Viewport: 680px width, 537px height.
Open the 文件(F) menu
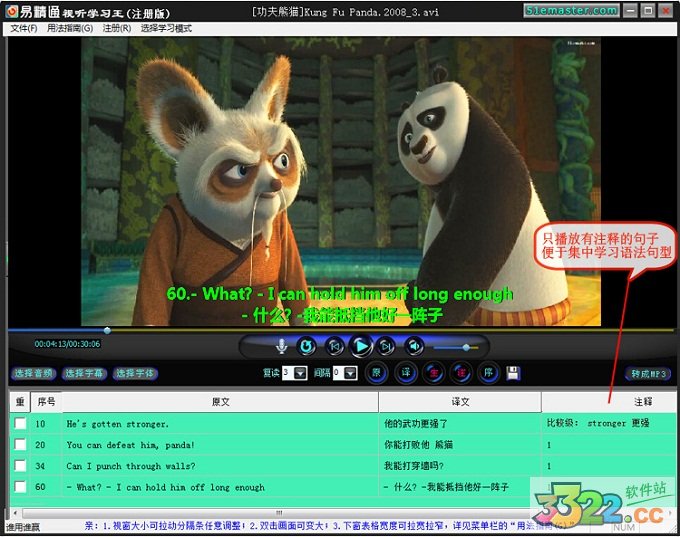point(24,29)
